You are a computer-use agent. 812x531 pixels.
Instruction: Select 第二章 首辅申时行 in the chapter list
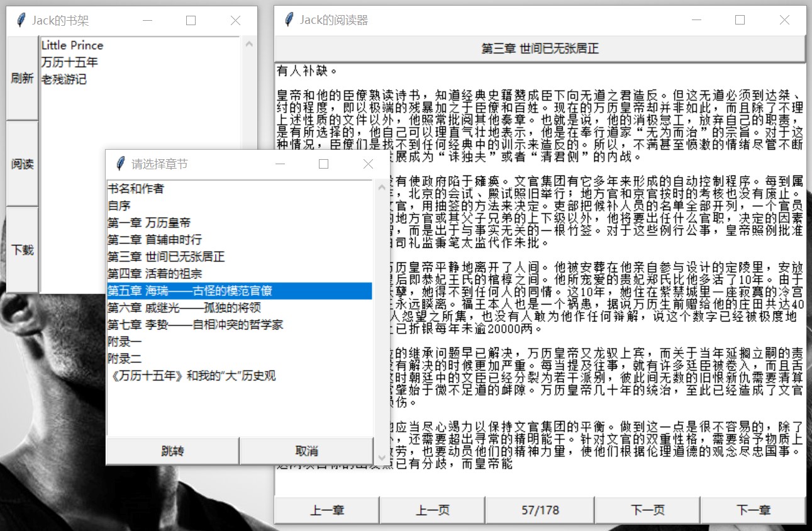click(x=240, y=240)
